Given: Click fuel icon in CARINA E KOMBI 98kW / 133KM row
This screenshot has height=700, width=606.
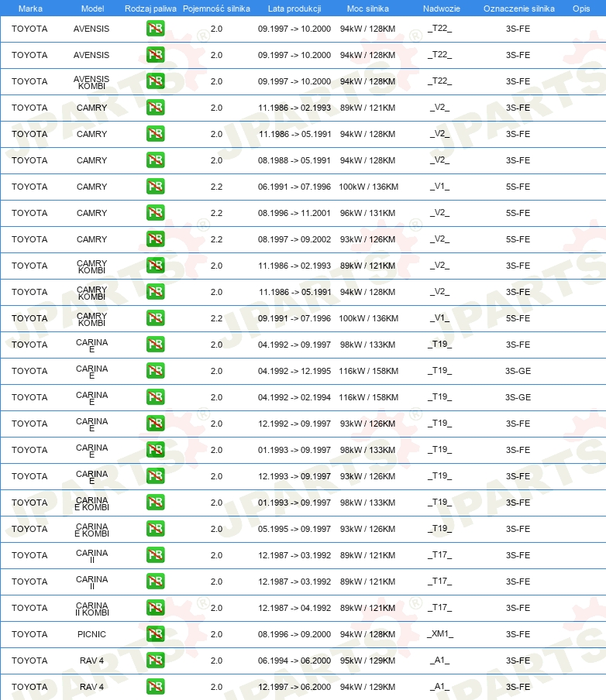Looking at the screenshot, I should click(156, 503).
